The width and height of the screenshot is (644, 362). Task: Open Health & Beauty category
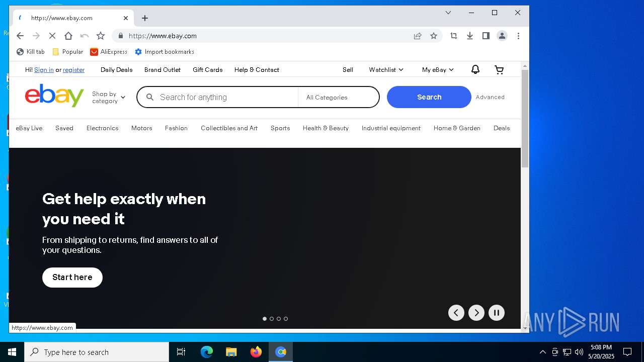tap(326, 128)
